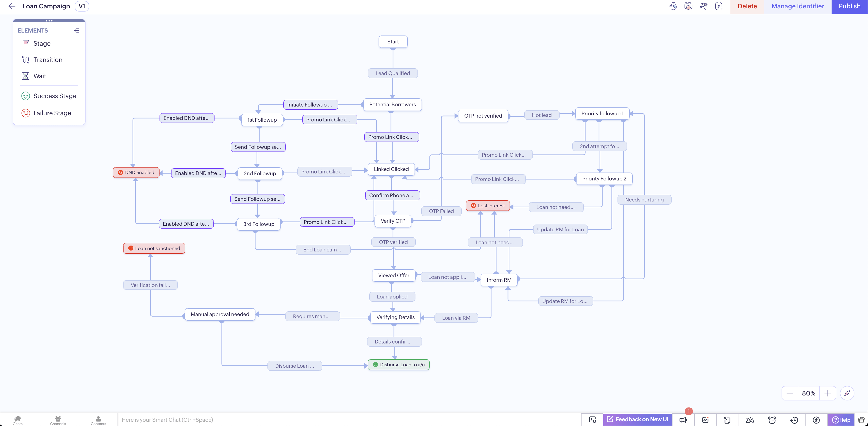The image size is (868, 426).
Task: Open the announcements megaphone icon
Action: point(683,420)
